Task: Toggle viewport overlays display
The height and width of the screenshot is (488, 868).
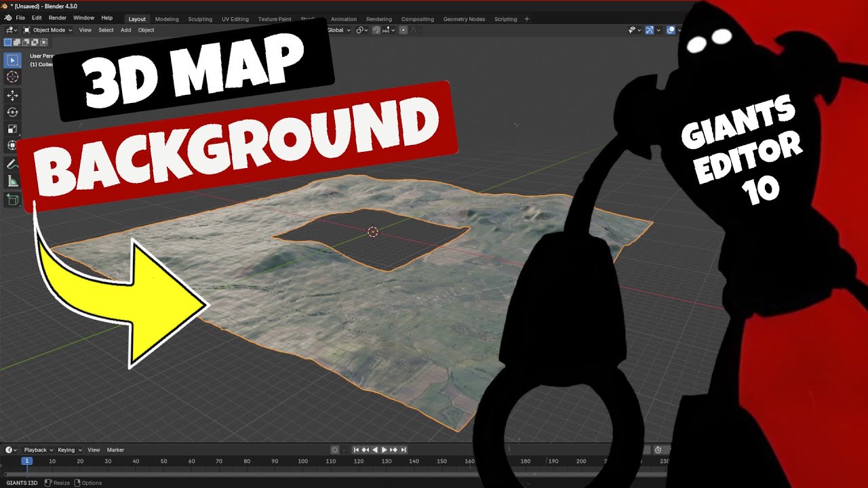Action: coord(671,30)
